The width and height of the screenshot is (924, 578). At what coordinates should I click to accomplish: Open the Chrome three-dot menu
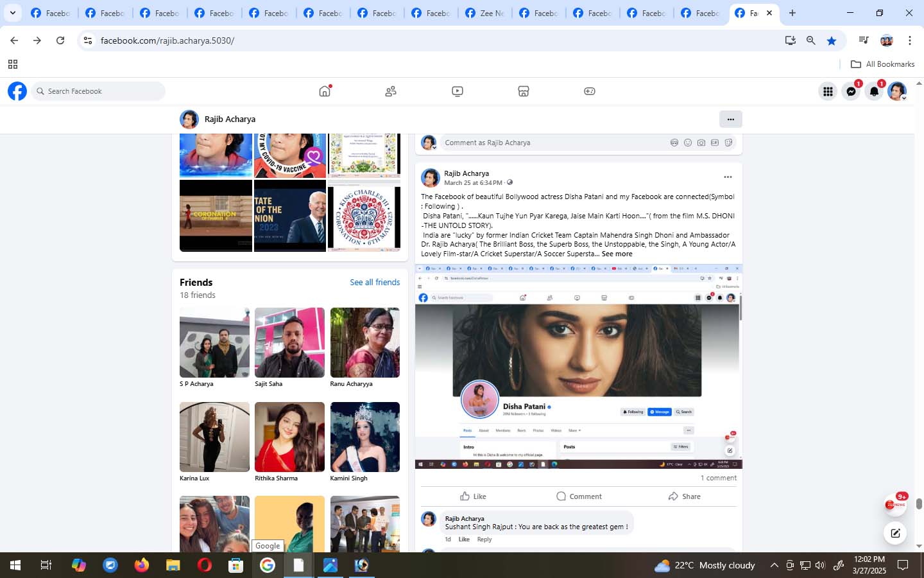(x=910, y=40)
